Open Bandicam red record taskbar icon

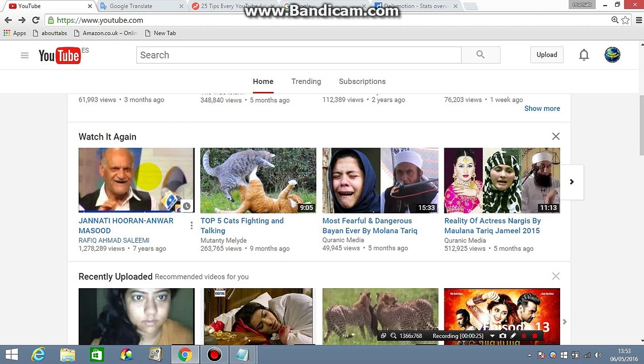[x=214, y=355]
